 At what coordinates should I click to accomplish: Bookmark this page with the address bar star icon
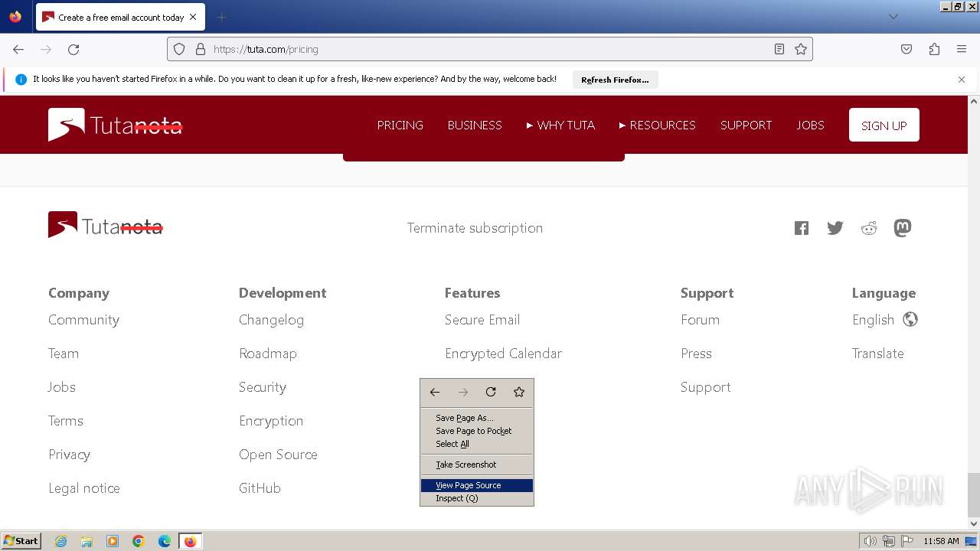(x=801, y=49)
